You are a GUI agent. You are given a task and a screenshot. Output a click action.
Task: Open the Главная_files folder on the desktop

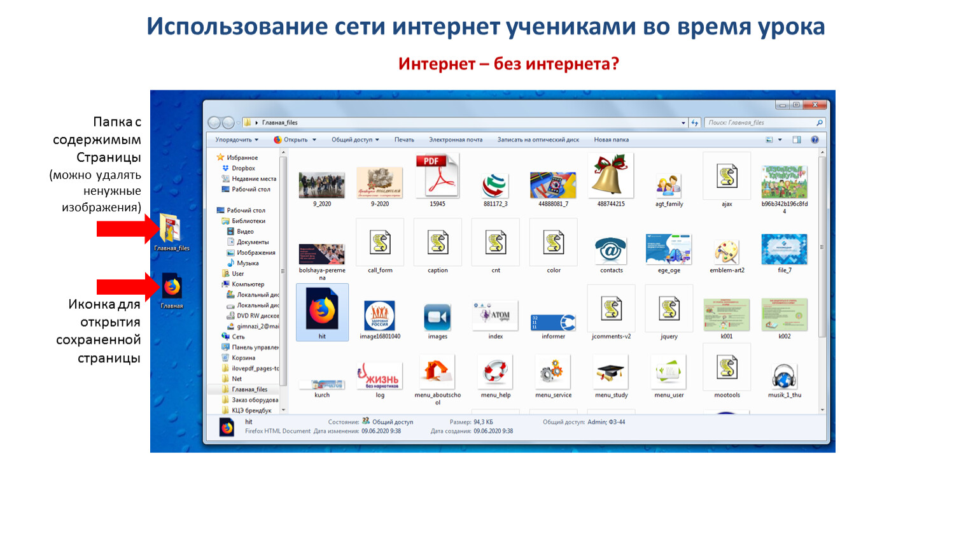[171, 228]
